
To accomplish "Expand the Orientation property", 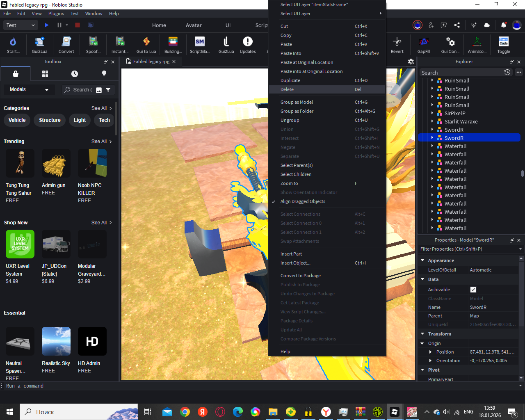I will tap(430, 361).
